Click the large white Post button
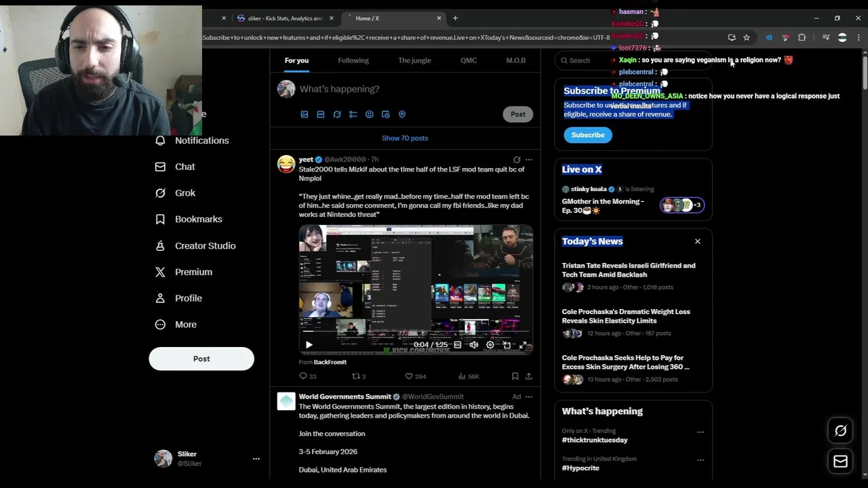This screenshot has width=868, height=488. pos(201,359)
